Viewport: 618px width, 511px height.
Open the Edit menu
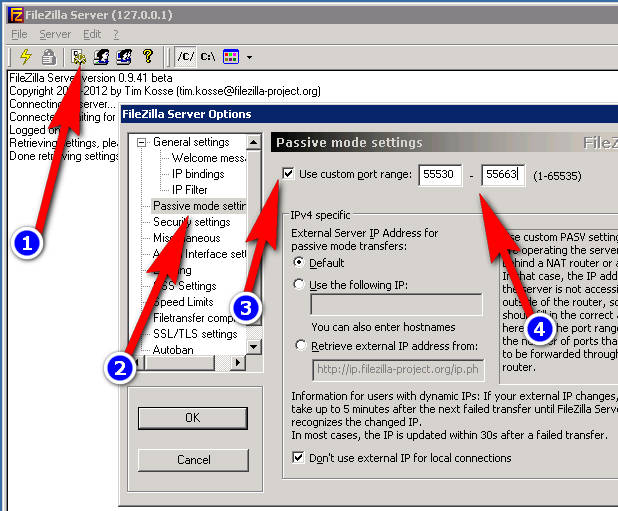coord(92,35)
